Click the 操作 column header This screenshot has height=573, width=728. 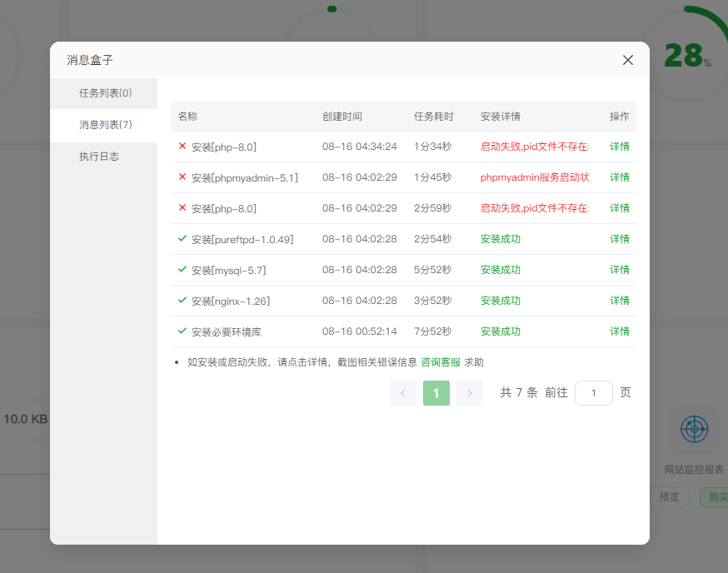click(620, 117)
